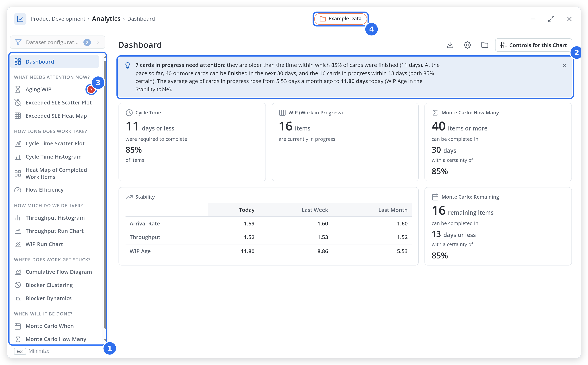Image resolution: width=588 pixels, height=365 pixels.
Task: Click the Cycle Time card title
Action: point(148,113)
